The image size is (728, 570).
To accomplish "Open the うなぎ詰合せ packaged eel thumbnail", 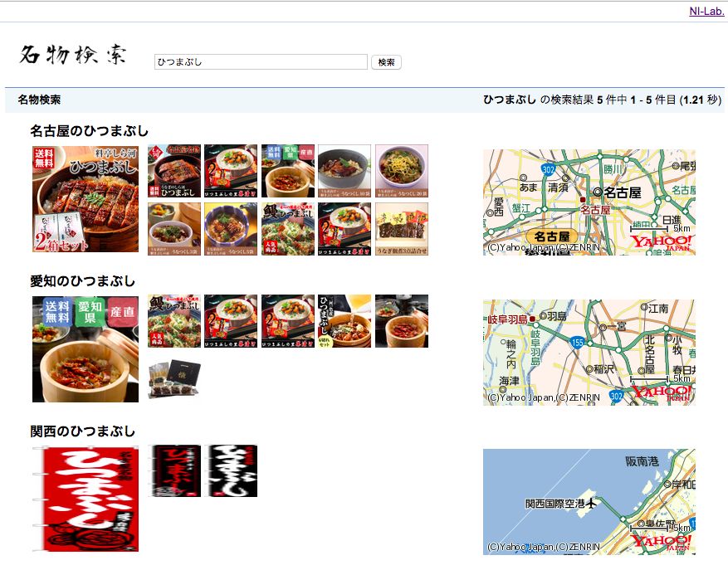I will point(402,229).
